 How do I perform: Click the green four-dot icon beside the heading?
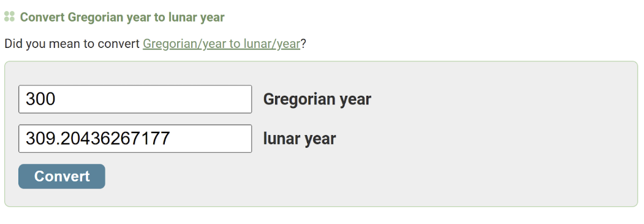(x=9, y=17)
